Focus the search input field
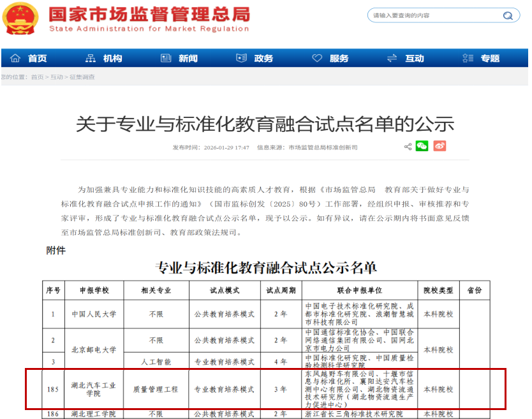532x419 pixels. click(x=434, y=16)
